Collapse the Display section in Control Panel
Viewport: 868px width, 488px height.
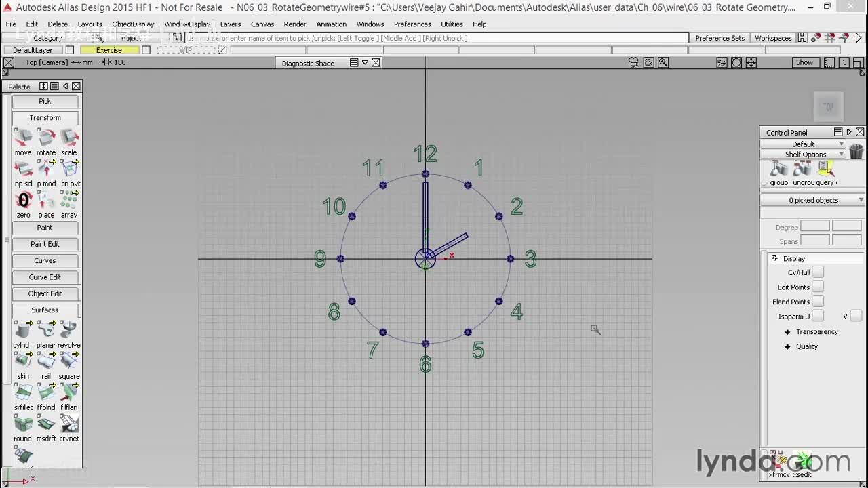pos(774,258)
